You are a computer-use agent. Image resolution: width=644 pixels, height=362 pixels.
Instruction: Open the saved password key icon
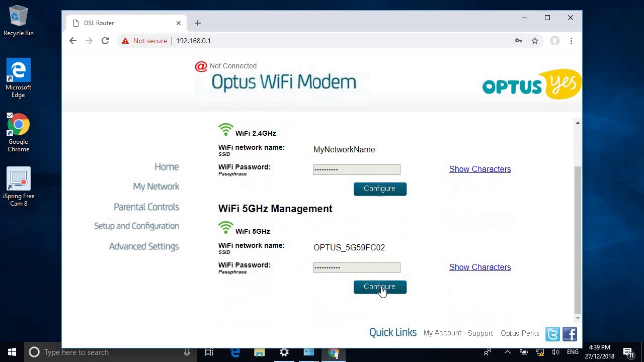point(519,41)
